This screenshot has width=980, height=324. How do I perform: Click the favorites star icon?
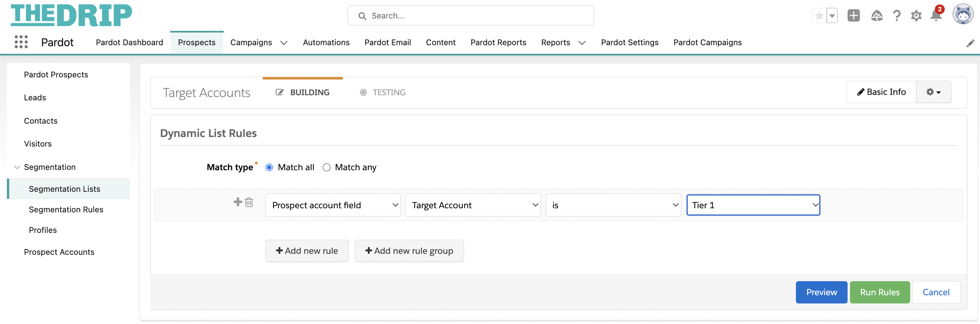(819, 16)
